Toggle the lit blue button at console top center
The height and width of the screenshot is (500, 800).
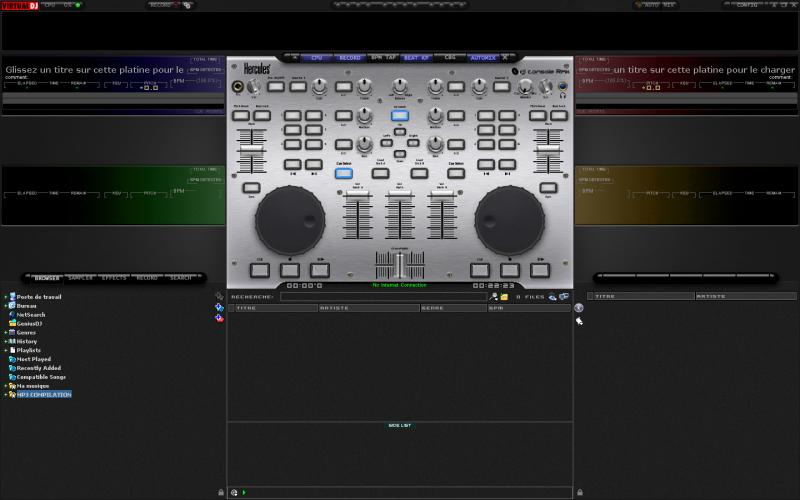click(400, 116)
